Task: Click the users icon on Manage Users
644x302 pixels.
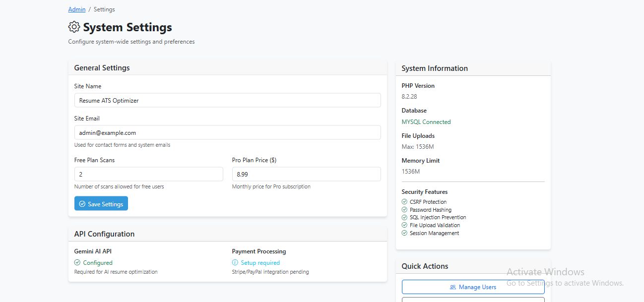Action: pos(452,287)
